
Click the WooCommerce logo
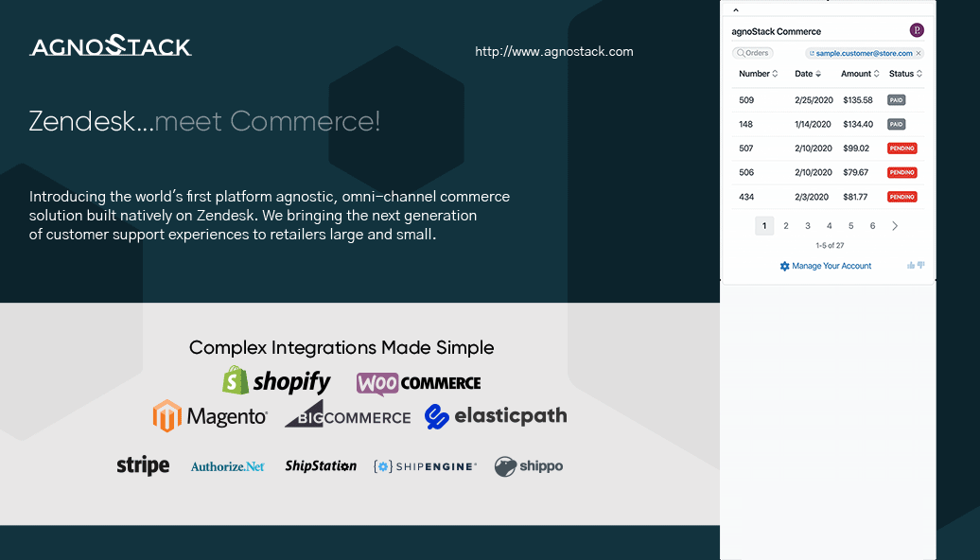[x=418, y=382]
